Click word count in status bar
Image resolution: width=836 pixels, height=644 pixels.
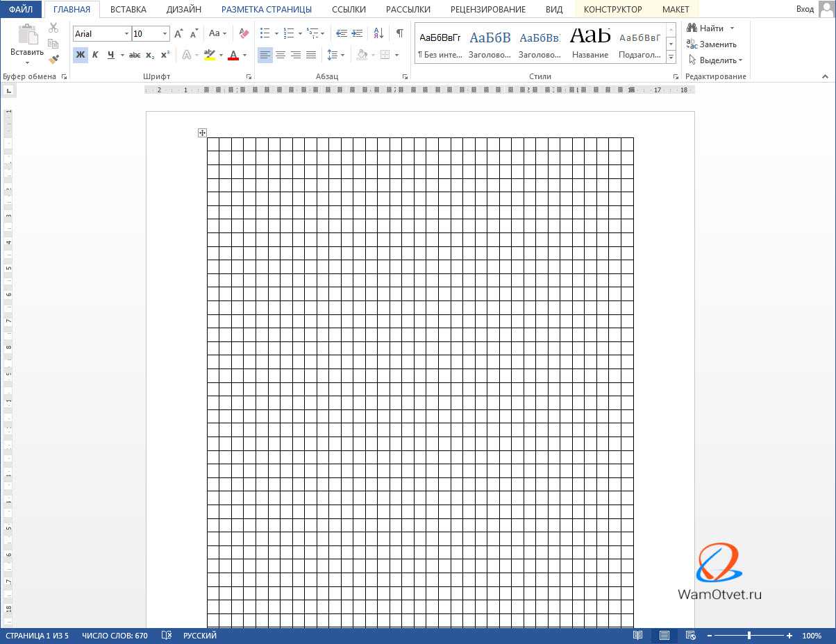(x=115, y=636)
